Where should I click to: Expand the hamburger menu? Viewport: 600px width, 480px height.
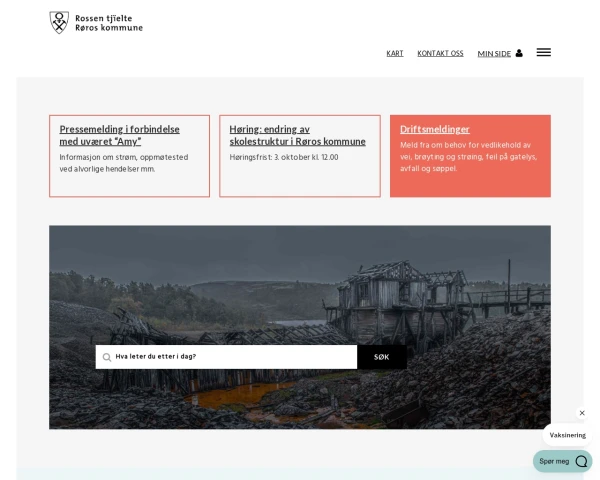click(x=543, y=52)
